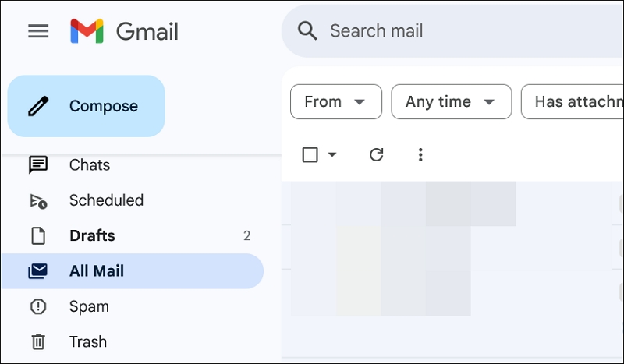Expand the select checkbox dropdown arrow
Screen dimensions: 624x364
point(332,154)
